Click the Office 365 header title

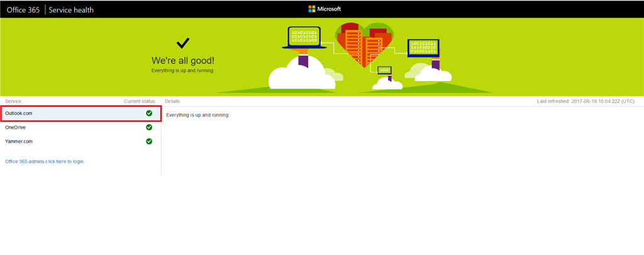point(23,10)
